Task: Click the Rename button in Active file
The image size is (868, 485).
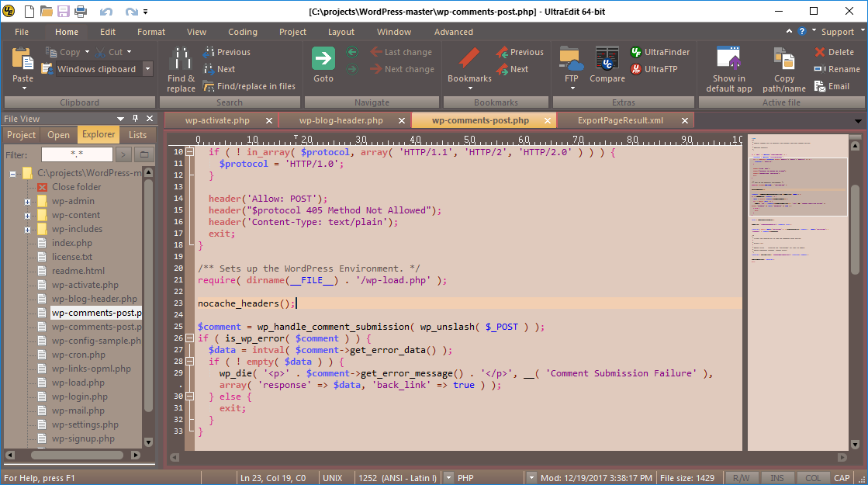Action: (x=837, y=69)
